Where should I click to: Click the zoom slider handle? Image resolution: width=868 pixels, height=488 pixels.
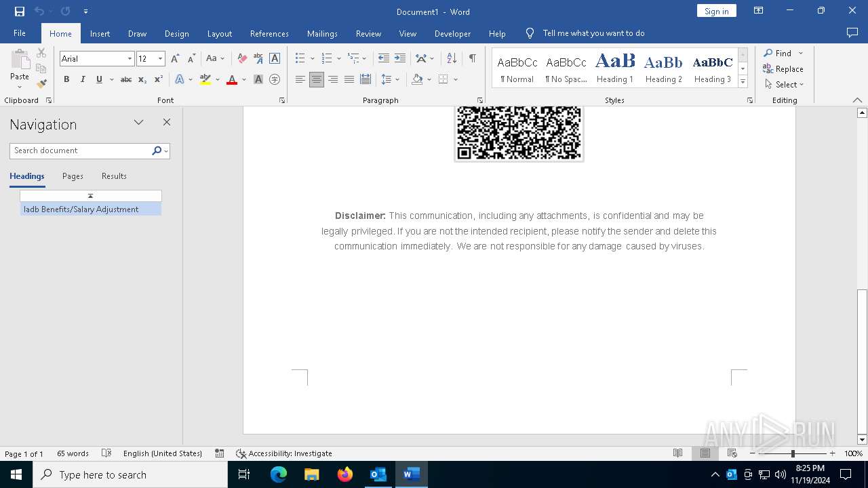[793, 453]
